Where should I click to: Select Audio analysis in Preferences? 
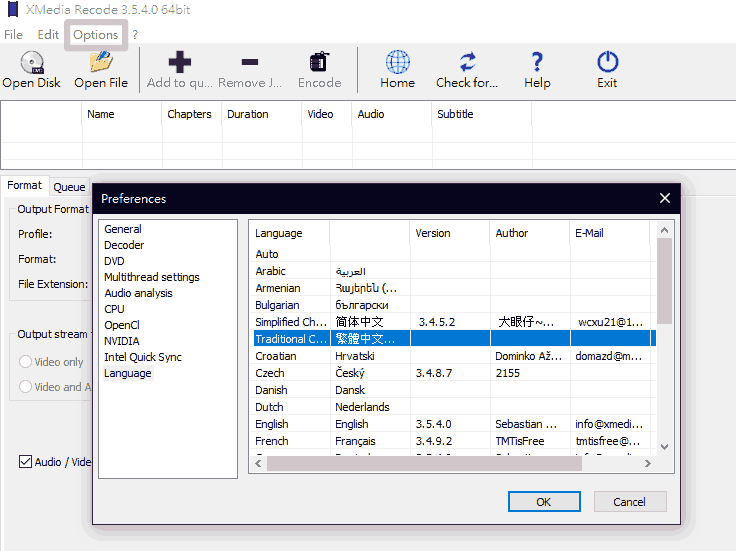click(138, 293)
